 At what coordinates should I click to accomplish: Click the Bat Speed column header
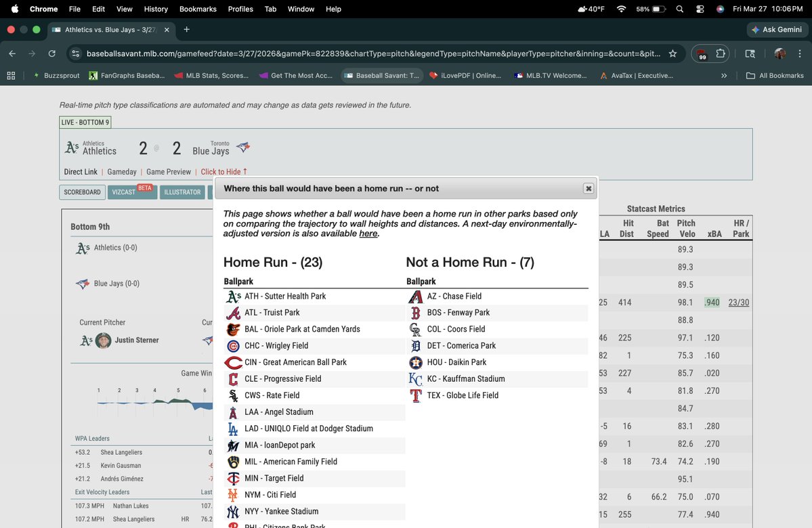pos(658,228)
